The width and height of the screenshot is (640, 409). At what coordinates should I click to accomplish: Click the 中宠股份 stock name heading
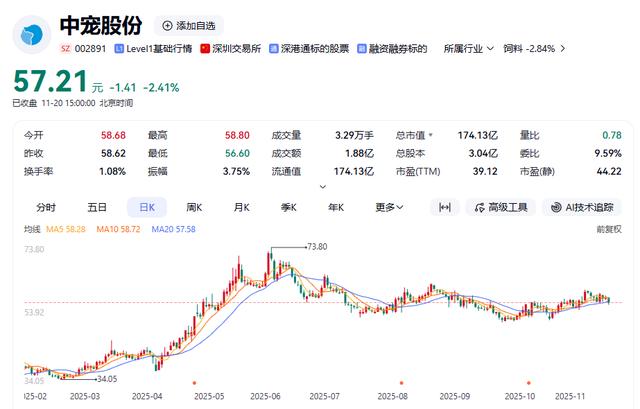click(101, 26)
